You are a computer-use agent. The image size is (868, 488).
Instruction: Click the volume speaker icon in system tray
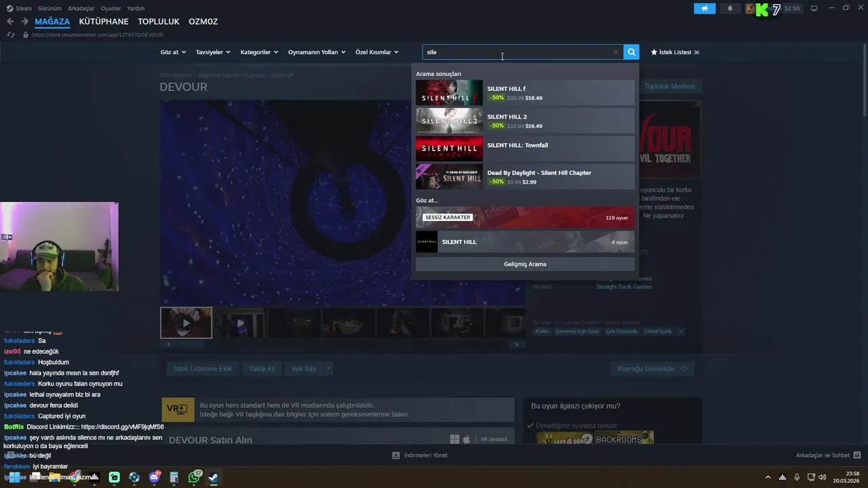[x=823, y=477]
